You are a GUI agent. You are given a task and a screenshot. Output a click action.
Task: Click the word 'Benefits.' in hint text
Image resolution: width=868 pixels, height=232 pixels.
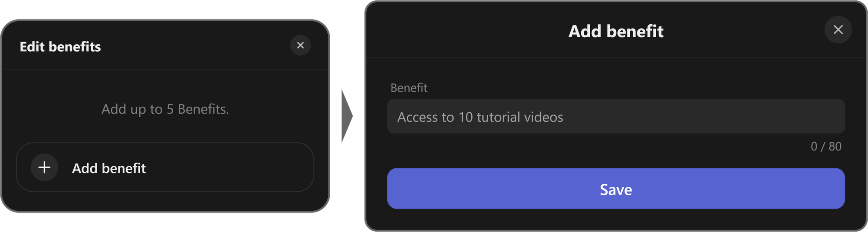203,109
